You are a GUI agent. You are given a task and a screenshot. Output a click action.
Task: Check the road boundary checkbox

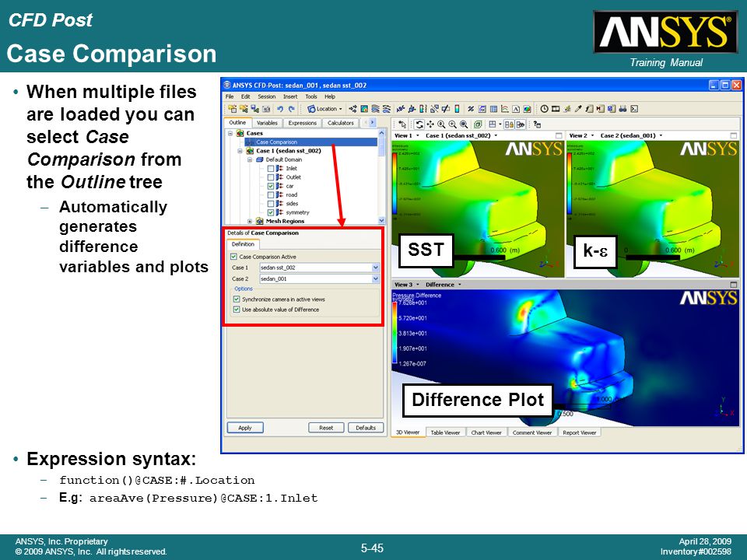271,194
